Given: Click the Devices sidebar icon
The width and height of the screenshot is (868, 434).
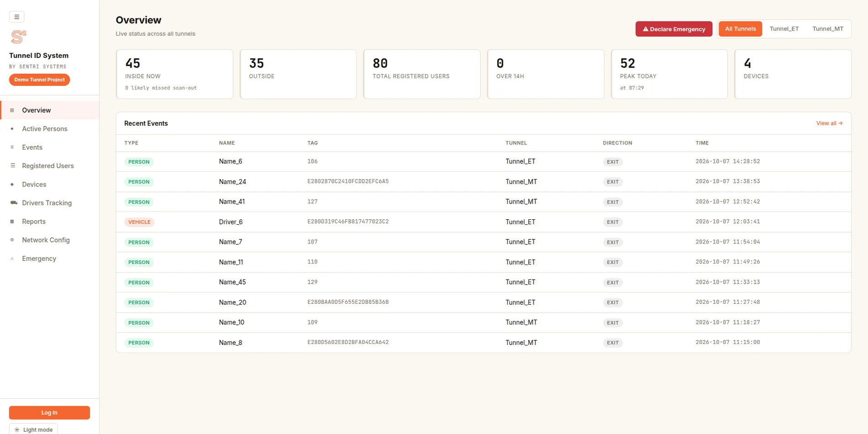Looking at the screenshot, I should [12, 185].
